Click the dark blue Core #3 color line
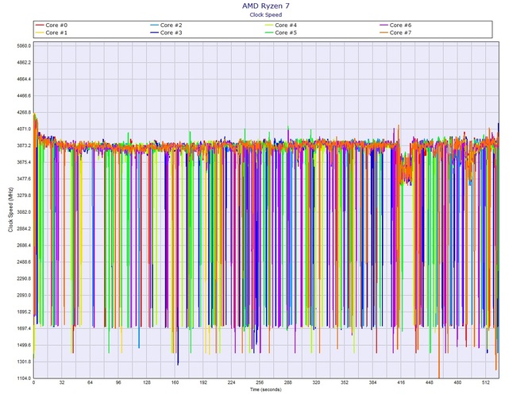532x399 pixels. [154, 33]
